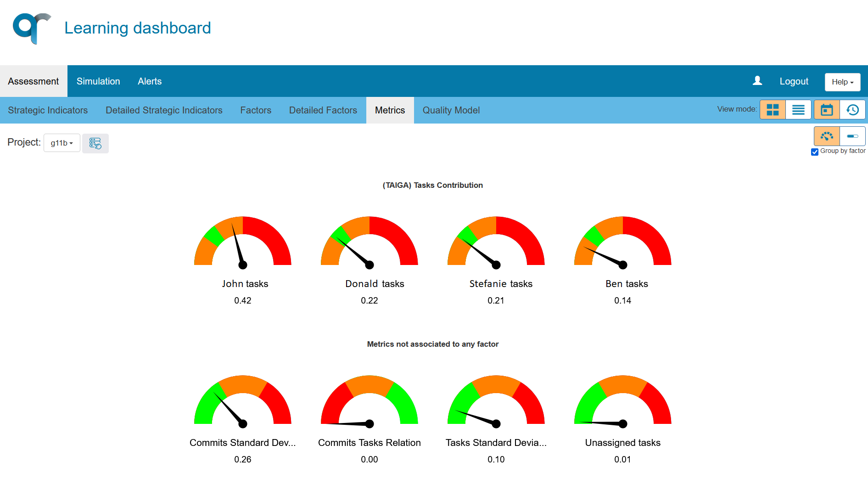Uncheck the Group by factor checkbox
868x479 pixels.
pos(815,152)
